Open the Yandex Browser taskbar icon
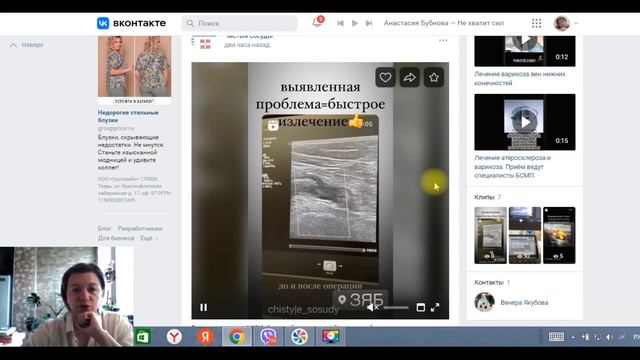 pos(174,337)
